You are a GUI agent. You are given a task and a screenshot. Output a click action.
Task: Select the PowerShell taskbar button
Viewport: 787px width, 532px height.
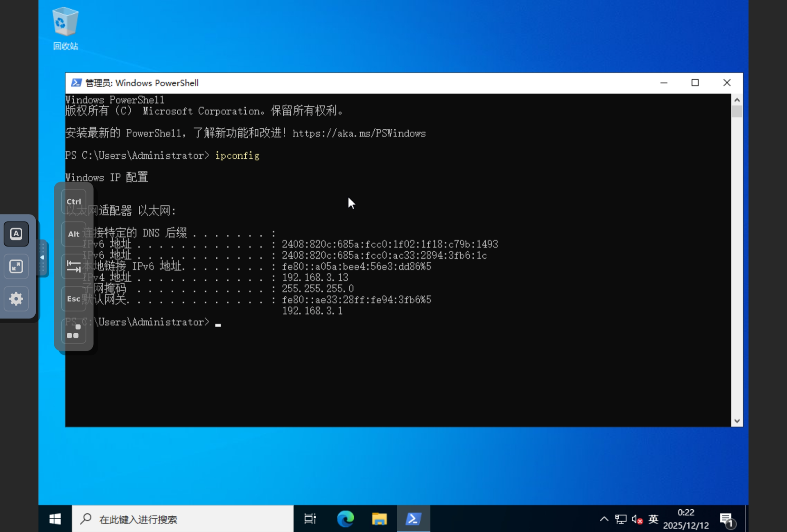(413, 519)
